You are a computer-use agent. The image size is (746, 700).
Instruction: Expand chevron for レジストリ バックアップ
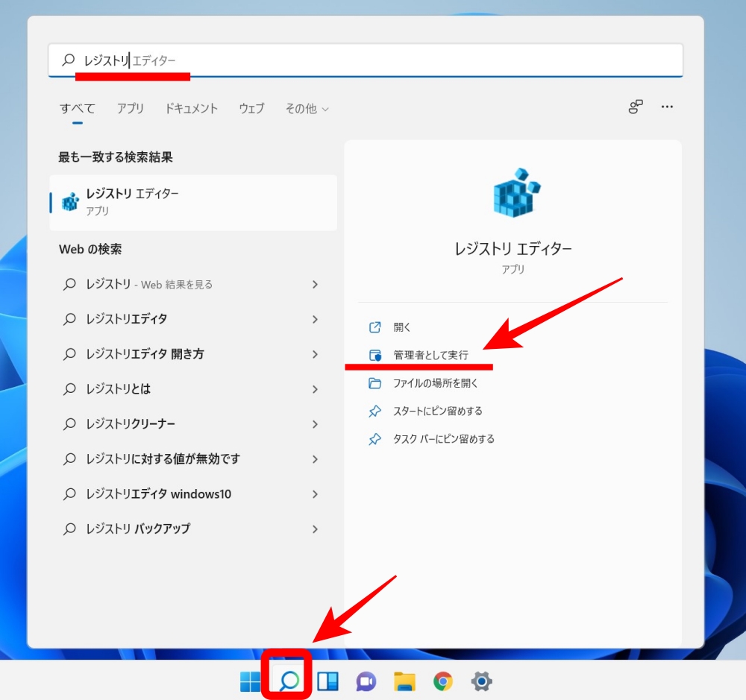(x=315, y=529)
